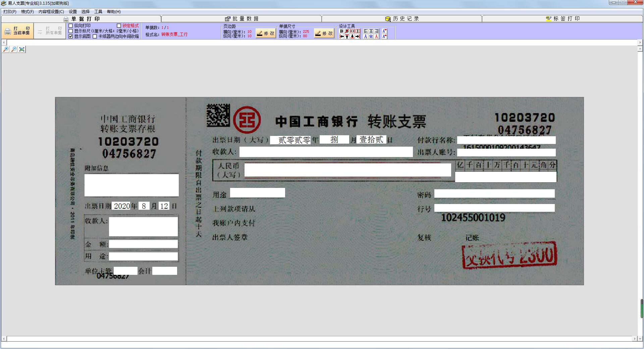Click the fit-to-view image icon
The height and width of the screenshot is (349, 644).
21,49
